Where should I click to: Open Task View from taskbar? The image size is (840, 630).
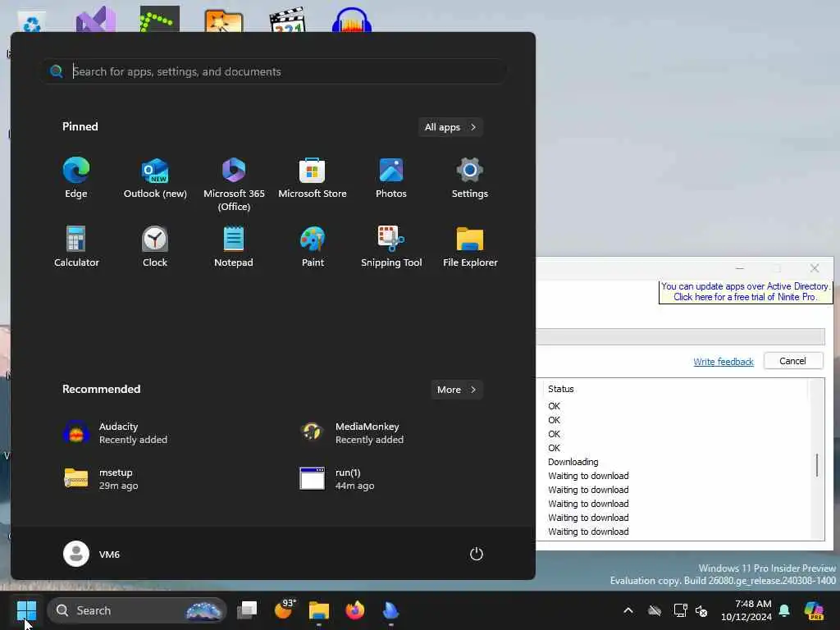click(x=247, y=610)
